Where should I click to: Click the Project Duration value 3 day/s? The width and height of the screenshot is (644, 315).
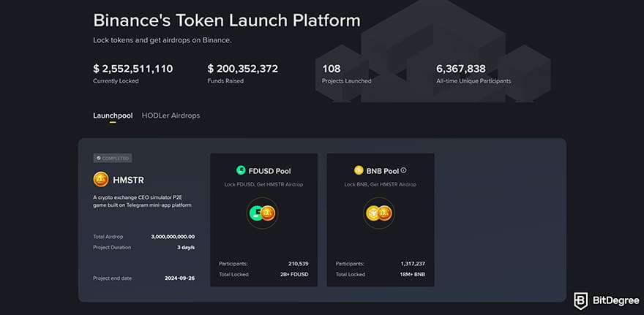(x=186, y=247)
